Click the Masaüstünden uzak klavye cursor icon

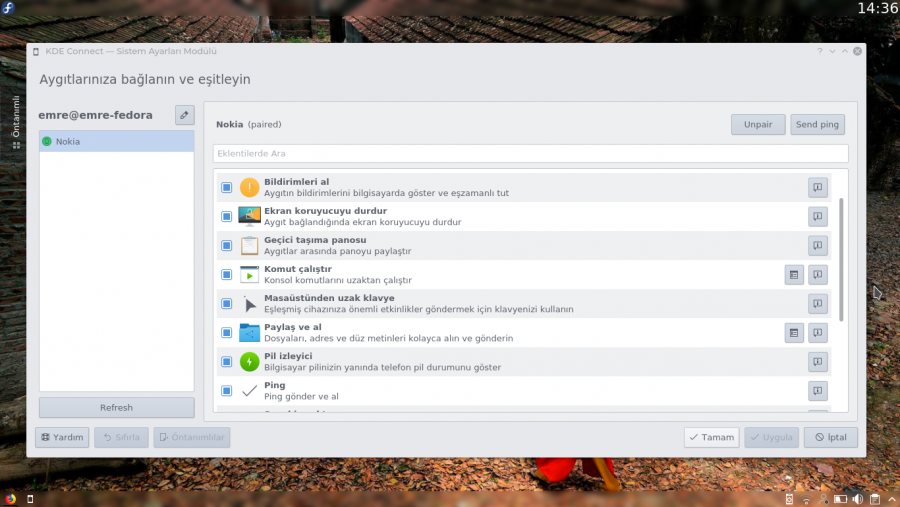click(x=249, y=304)
